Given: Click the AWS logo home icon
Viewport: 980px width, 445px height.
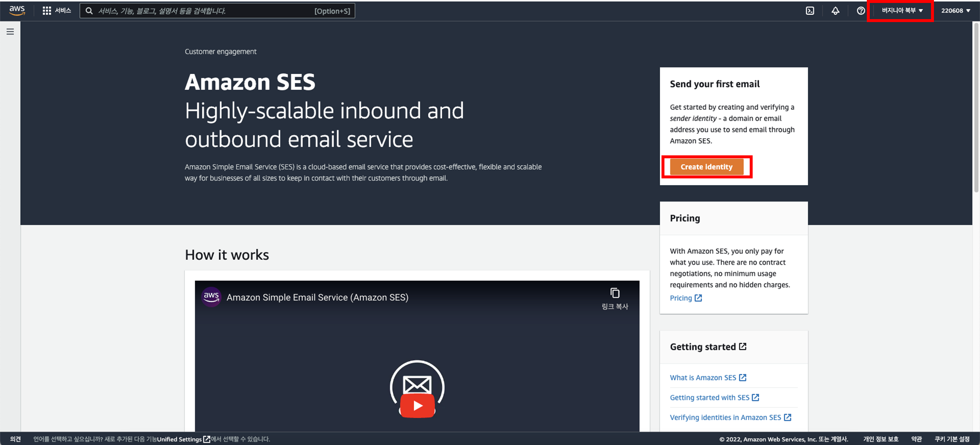Looking at the screenshot, I should 17,11.
